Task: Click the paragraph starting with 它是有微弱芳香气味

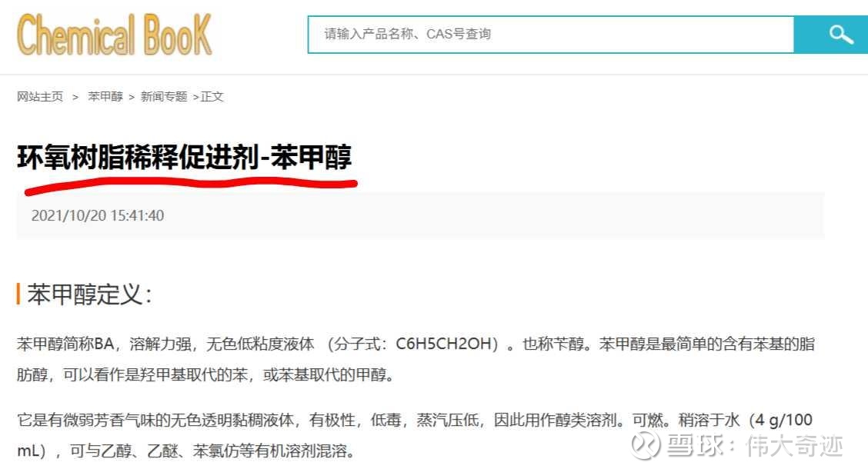Action: 415,435
